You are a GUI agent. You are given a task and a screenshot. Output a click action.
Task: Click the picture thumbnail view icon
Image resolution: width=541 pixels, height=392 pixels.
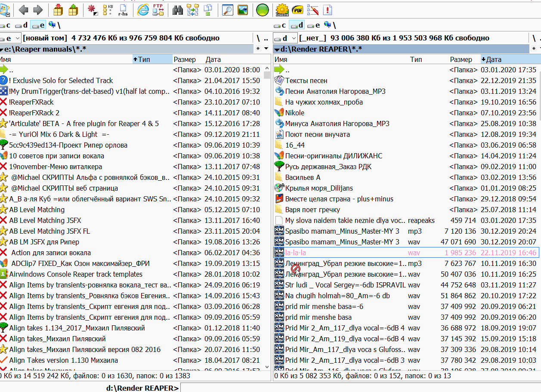coord(243,9)
